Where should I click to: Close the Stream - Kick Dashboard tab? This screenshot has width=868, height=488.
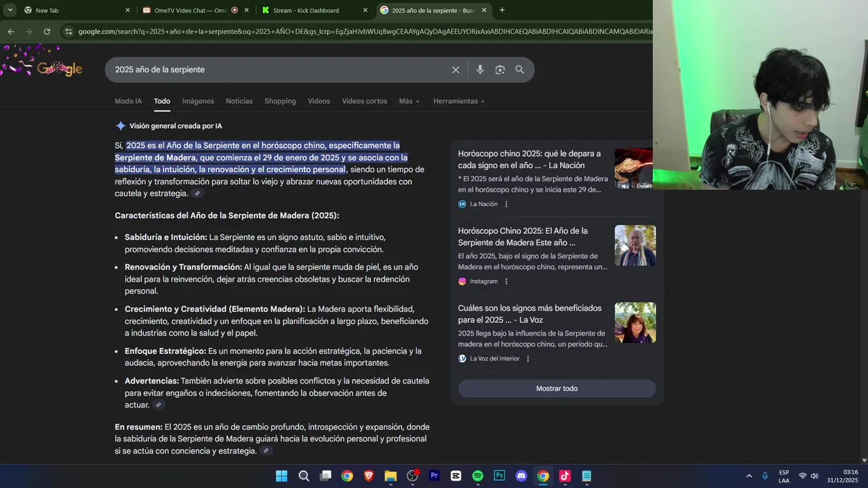pos(366,10)
